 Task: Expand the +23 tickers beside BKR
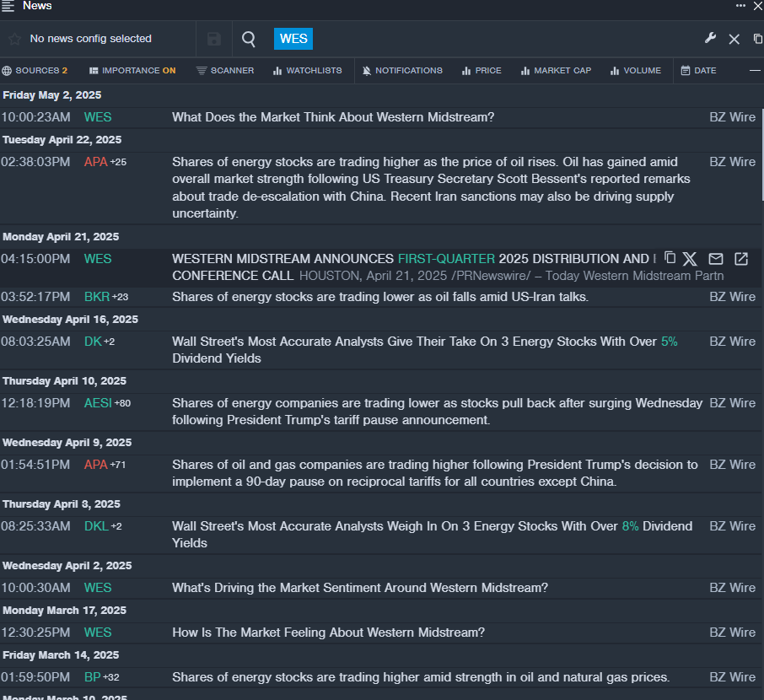(121, 297)
